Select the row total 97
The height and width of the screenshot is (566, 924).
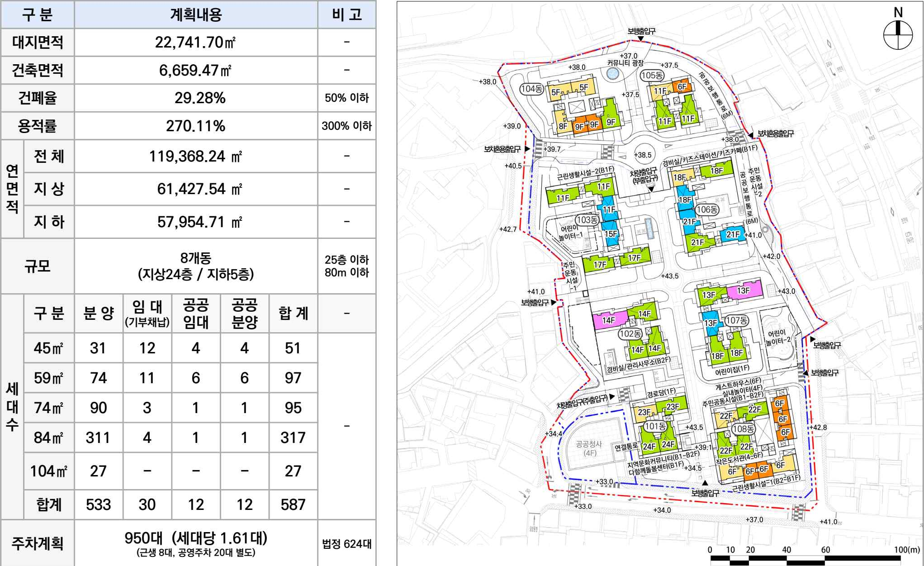tap(293, 378)
